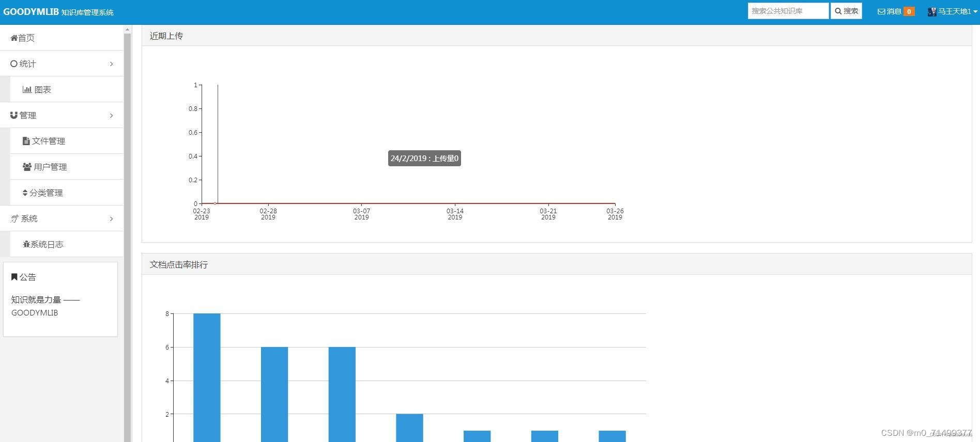Click the sidebar scrollbar up arrow

click(x=127, y=29)
